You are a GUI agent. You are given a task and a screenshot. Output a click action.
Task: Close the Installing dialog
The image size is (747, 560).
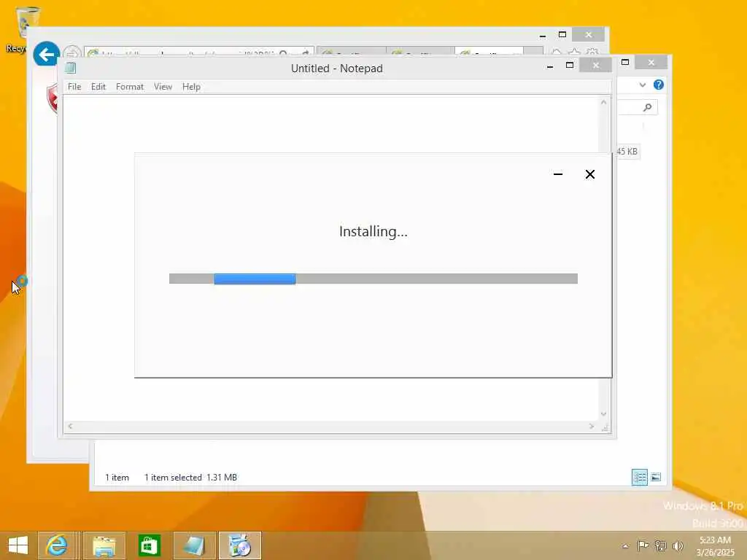tap(589, 174)
